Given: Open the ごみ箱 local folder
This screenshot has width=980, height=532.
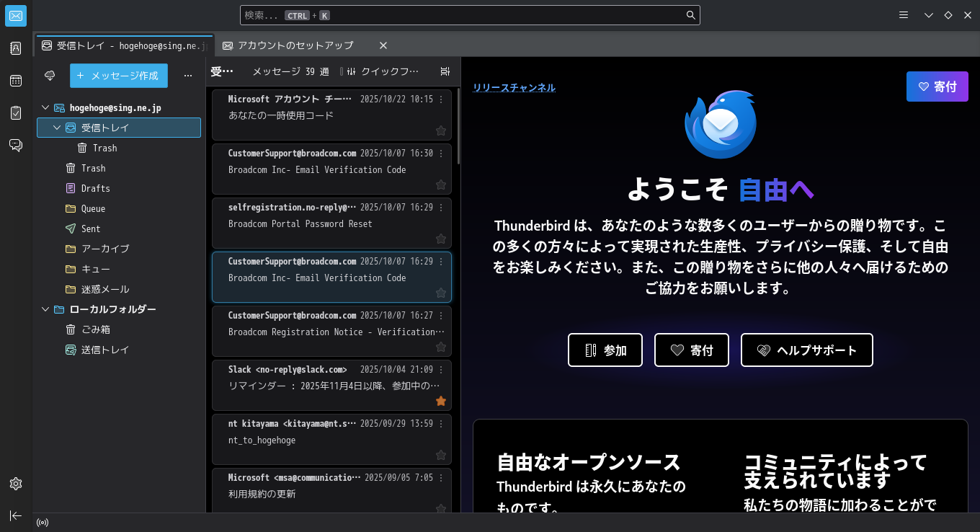Looking at the screenshot, I should (x=119, y=329).
